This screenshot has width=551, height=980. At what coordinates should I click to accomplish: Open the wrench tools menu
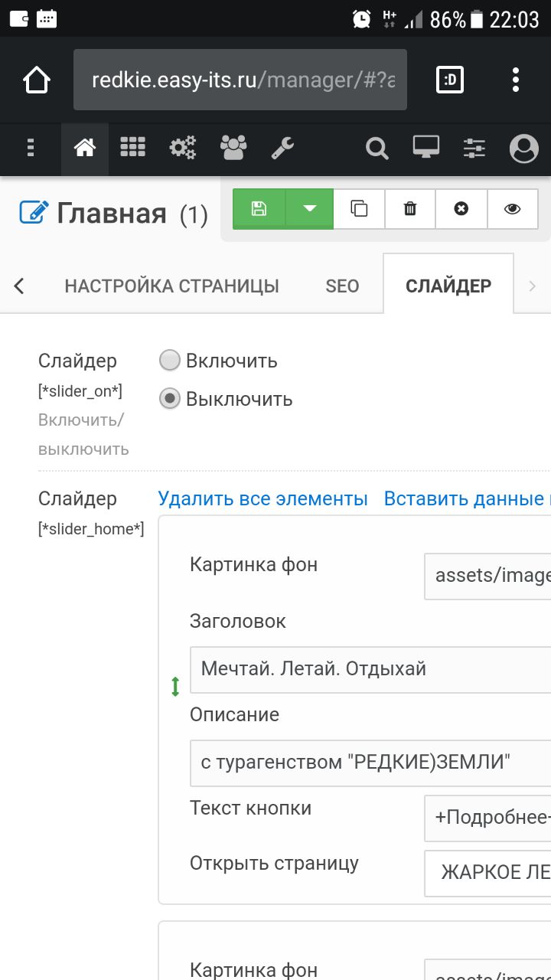[x=282, y=147]
